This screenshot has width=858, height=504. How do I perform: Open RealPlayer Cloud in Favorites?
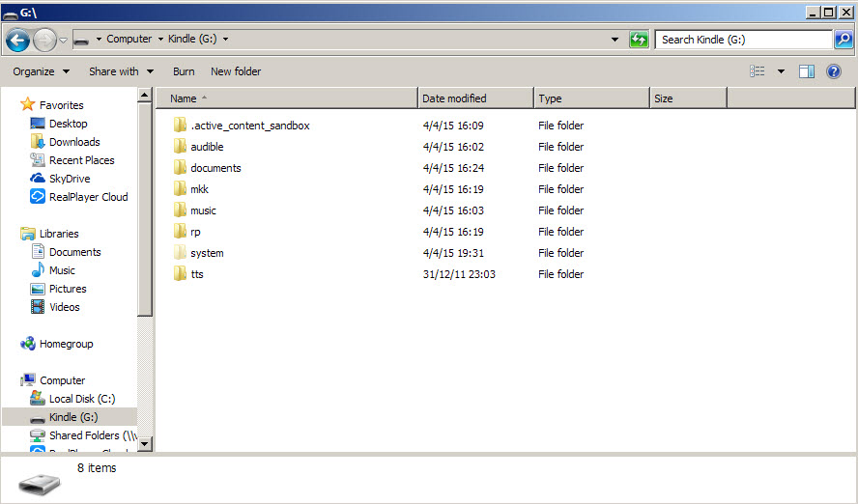pos(88,197)
